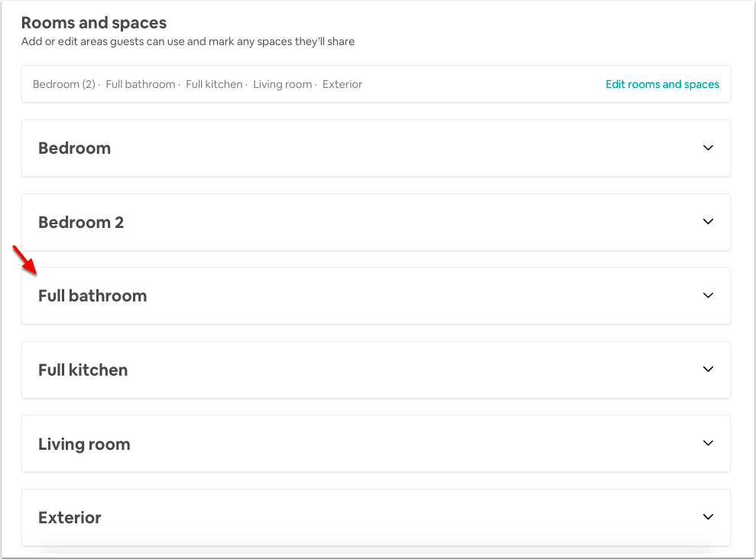The width and height of the screenshot is (756, 560).
Task: Click Living room in the summary bar
Action: 283,84
